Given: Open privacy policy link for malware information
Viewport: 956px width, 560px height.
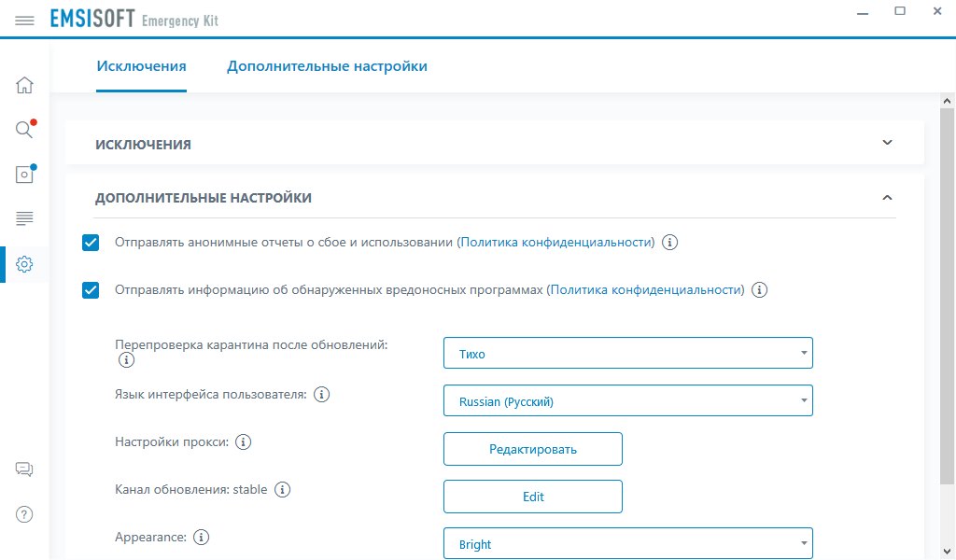Looking at the screenshot, I should (646, 290).
